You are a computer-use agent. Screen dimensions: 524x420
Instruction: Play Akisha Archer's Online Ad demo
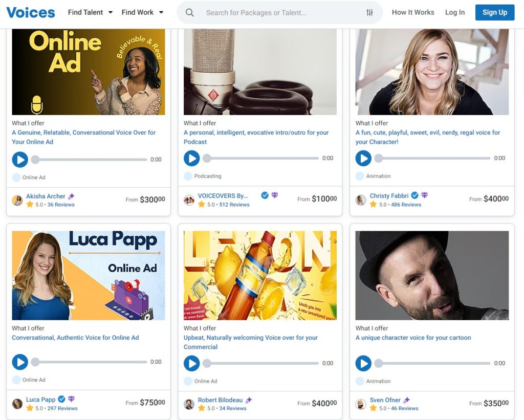point(20,160)
